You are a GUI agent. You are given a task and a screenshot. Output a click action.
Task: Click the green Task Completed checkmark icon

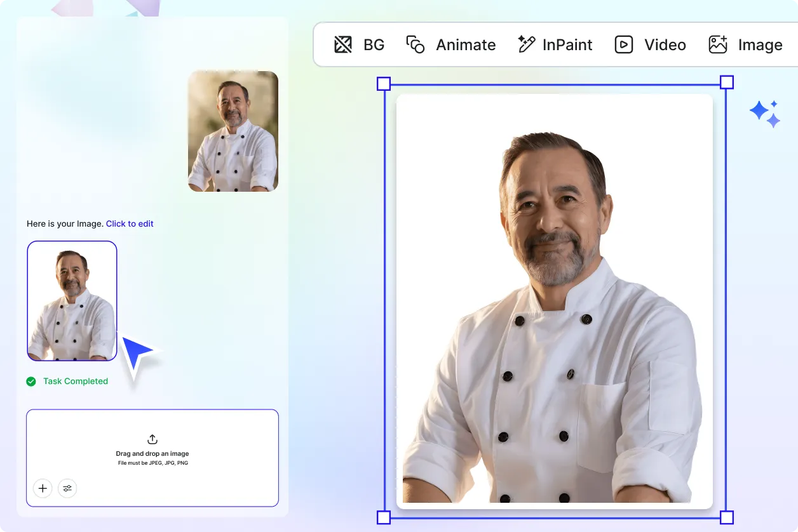click(x=31, y=382)
